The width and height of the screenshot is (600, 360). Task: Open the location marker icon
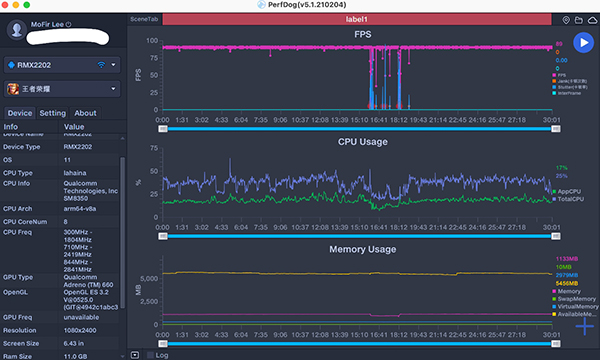[566, 20]
